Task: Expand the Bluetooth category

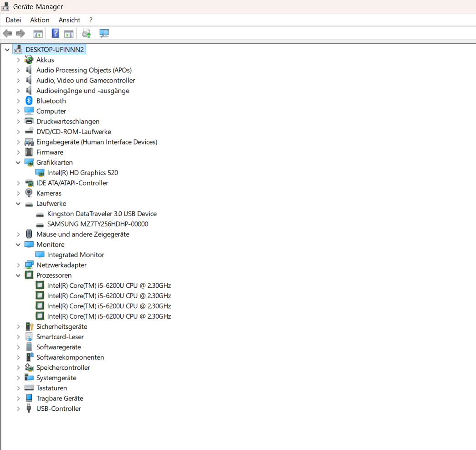Action: [x=18, y=101]
